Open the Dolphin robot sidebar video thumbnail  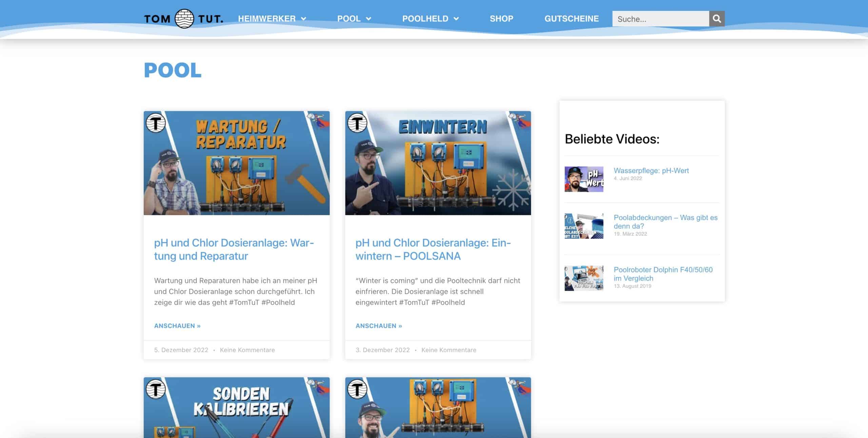pos(584,278)
